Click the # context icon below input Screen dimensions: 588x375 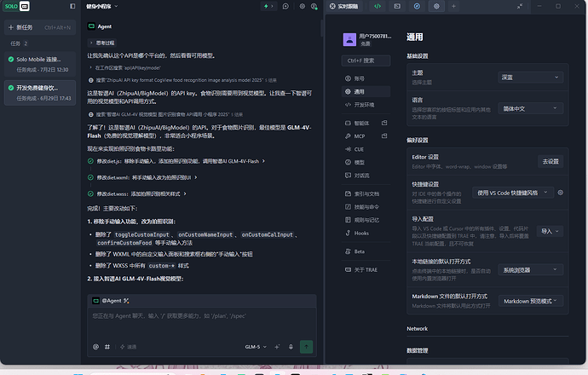click(107, 347)
